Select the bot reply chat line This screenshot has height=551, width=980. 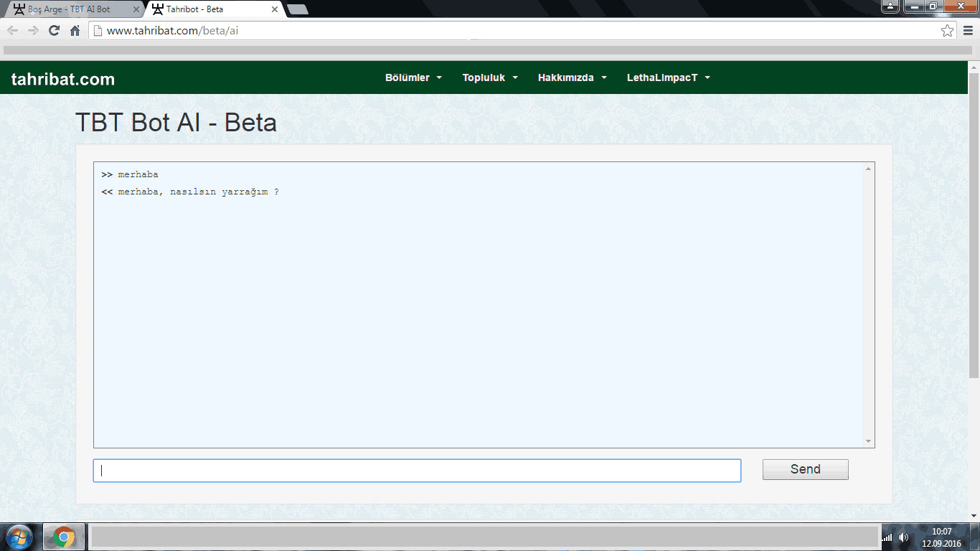(x=190, y=192)
